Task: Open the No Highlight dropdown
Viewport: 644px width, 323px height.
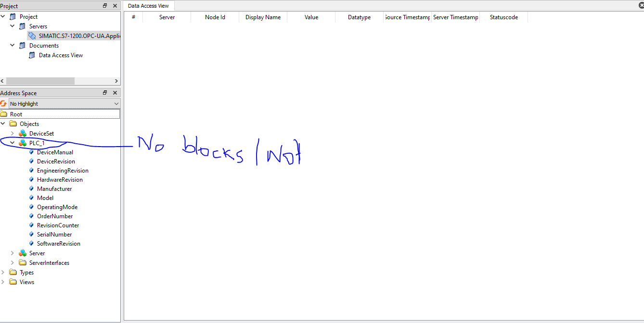Action: (64, 103)
